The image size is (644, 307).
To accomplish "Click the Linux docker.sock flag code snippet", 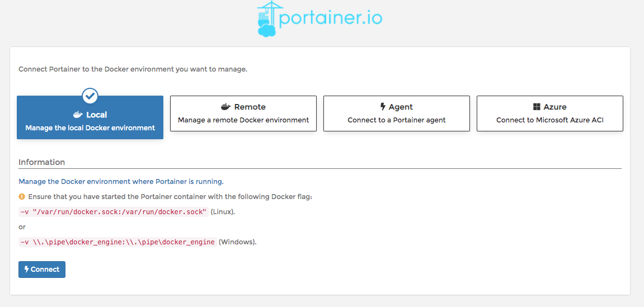I will (x=114, y=212).
